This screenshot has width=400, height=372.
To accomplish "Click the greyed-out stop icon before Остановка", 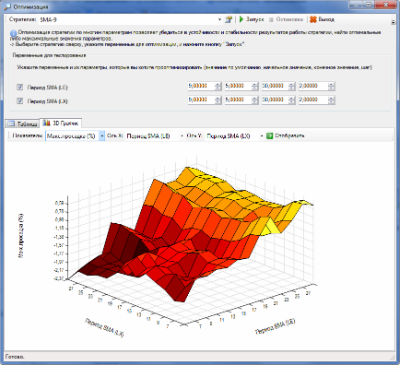I will click(x=271, y=20).
